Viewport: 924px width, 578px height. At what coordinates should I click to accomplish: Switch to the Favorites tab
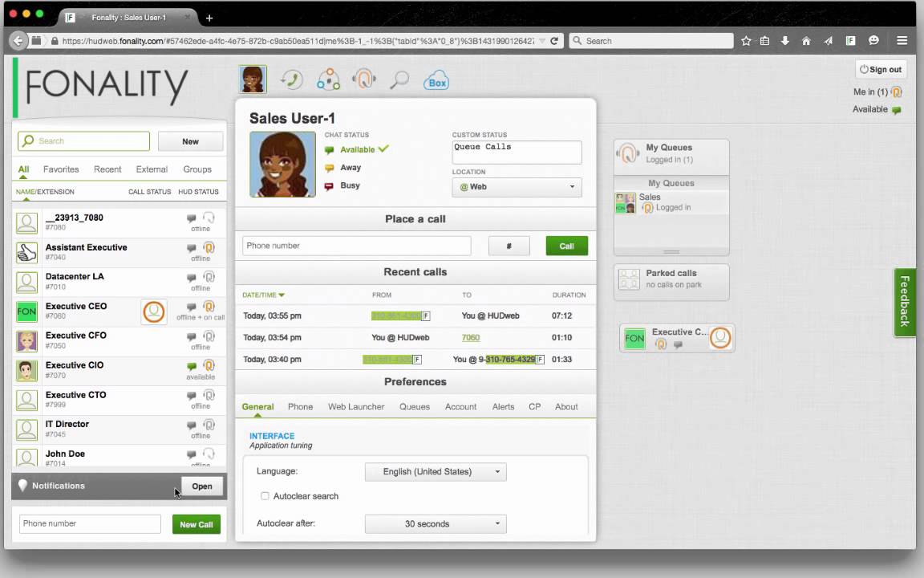coord(61,169)
